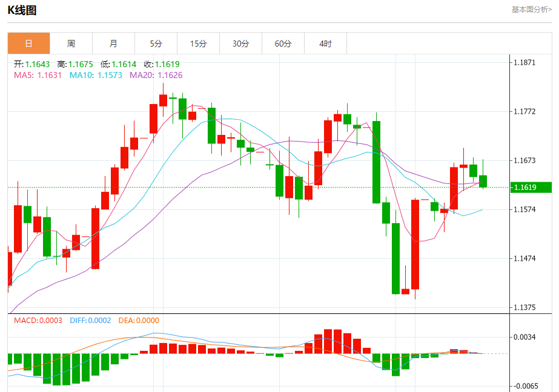This screenshot has height=392, width=559.
Task: Click the DIFF:0.0002 label
Action: point(91,321)
